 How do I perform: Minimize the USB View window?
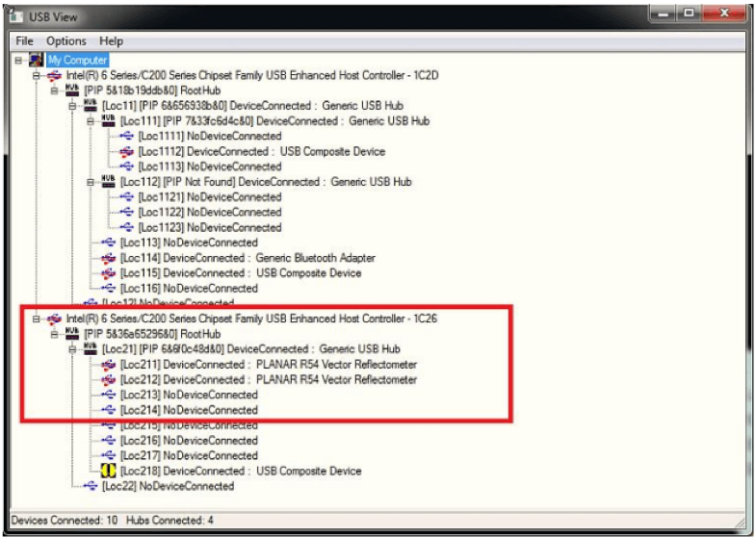(x=664, y=13)
